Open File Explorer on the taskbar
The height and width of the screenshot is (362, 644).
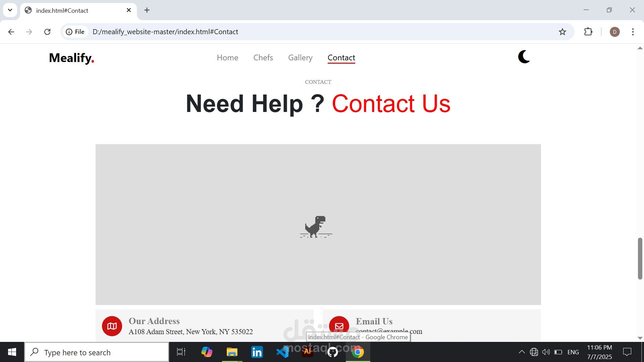tap(232, 352)
